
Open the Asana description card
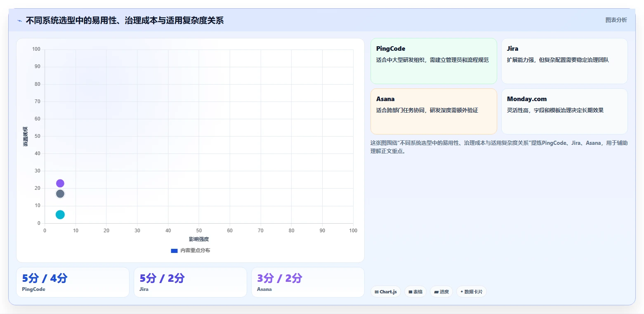(434, 111)
